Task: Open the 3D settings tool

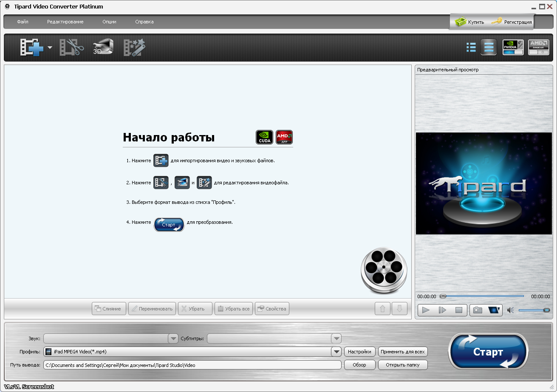Action: 103,48
